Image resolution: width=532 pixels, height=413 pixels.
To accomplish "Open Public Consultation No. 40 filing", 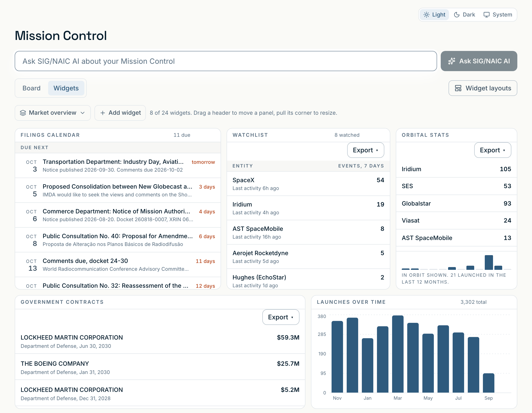I will 118,240.
